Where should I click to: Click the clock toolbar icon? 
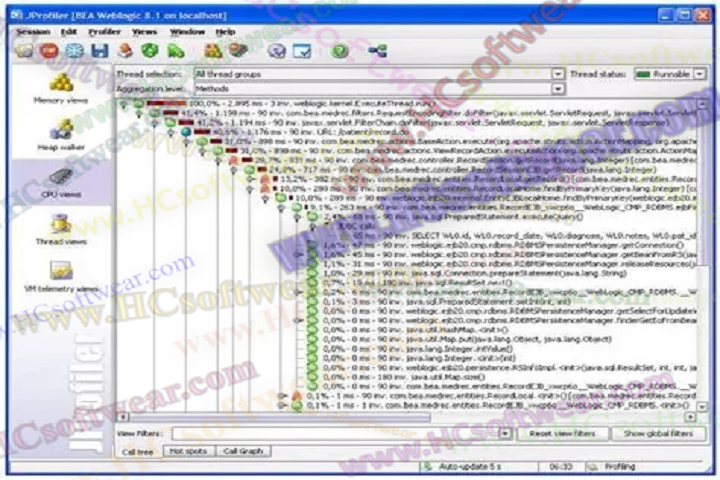click(276, 51)
